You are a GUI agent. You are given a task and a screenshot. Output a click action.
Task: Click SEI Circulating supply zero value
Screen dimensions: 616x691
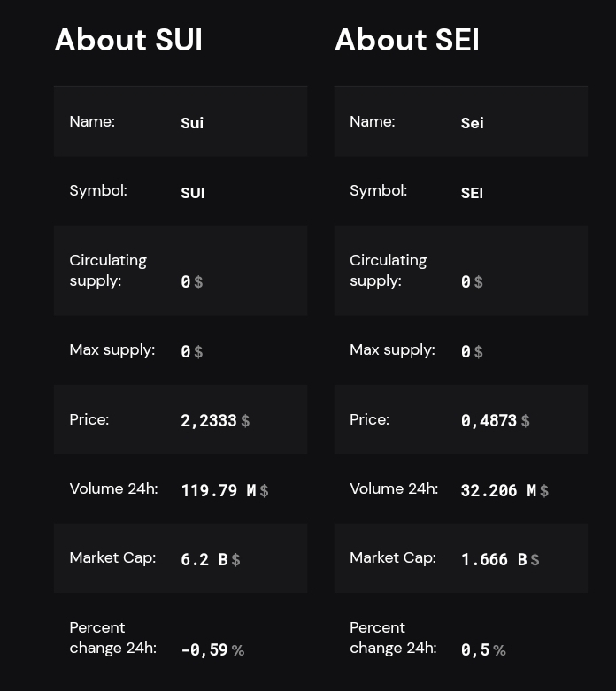point(466,281)
